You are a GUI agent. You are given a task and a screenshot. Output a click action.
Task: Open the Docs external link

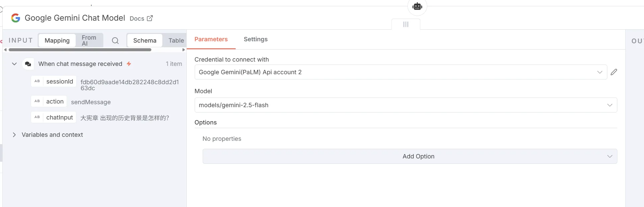tap(141, 18)
